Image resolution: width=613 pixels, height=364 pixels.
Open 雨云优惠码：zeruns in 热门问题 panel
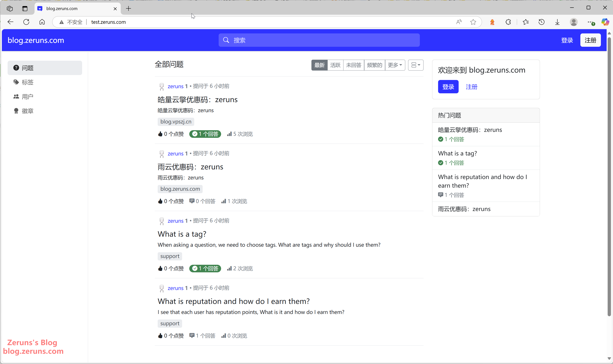pos(464,209)
